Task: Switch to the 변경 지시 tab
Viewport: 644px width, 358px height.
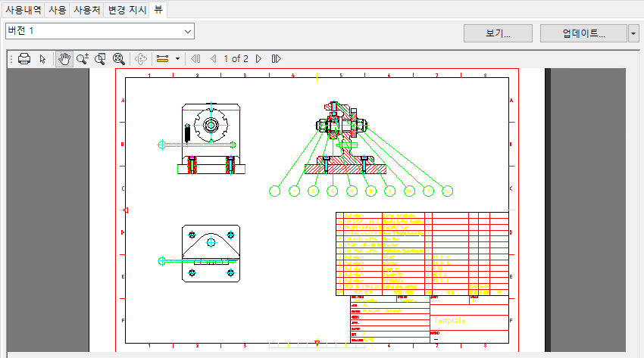Action: pyautogui.click(x=127, y=10)
